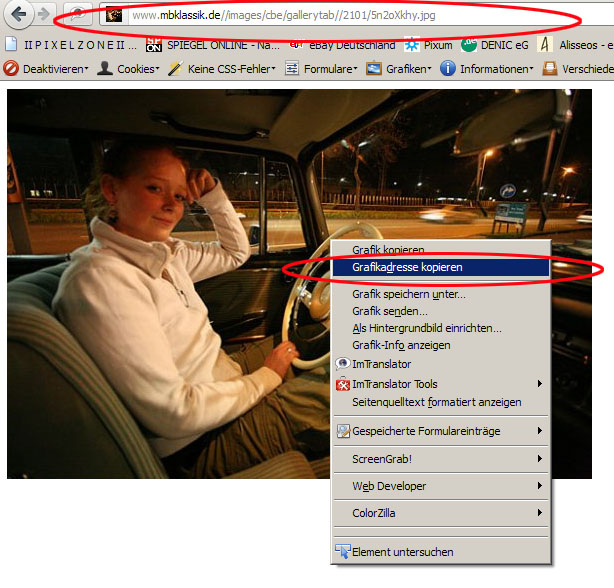The image size is (614, 588).
Task: Select Grafikadresse kopieren menu entry
Action: (x=441, y=267)
